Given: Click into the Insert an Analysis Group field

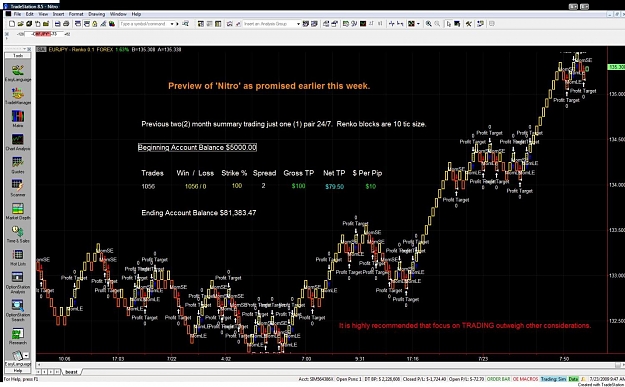Looking at the screenshot, I should [269, 24].
